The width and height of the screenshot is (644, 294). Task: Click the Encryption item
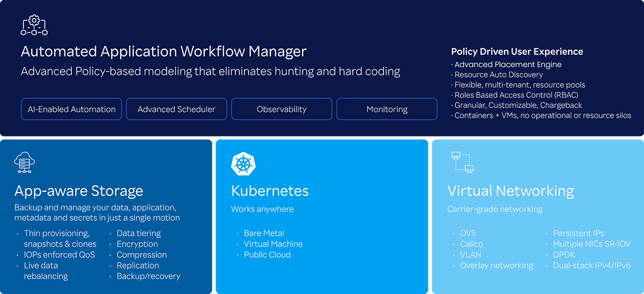pos(138,244)
